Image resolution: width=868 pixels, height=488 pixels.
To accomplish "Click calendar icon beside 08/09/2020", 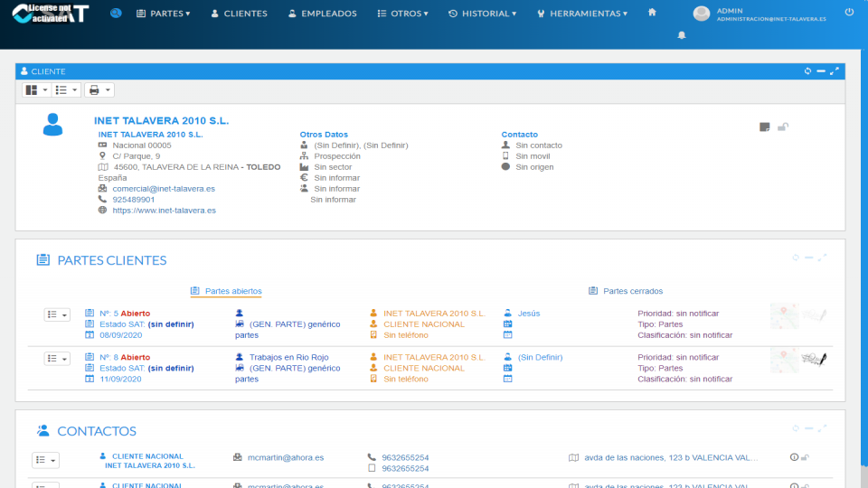I will pyautogui.click(x=90, y=334).
